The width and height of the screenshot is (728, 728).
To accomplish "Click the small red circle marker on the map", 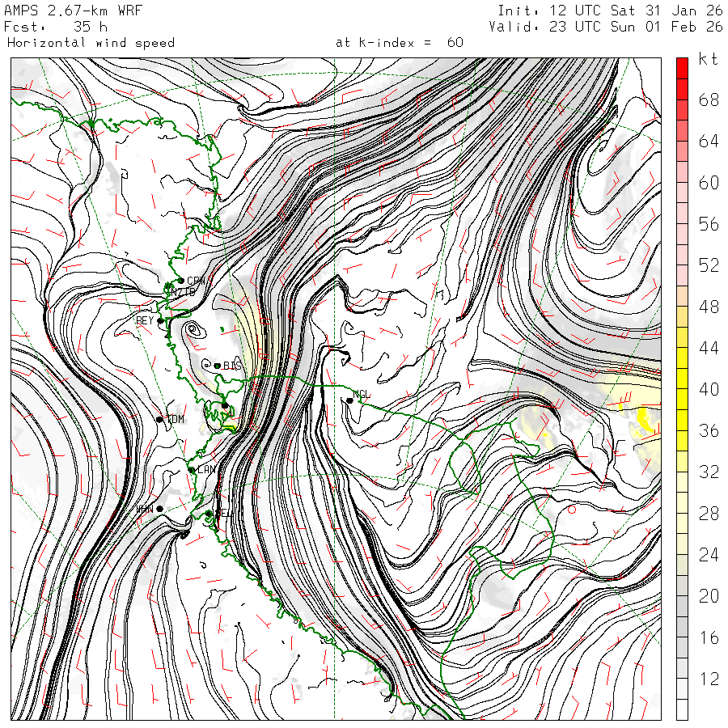I will tap(572, 510).
